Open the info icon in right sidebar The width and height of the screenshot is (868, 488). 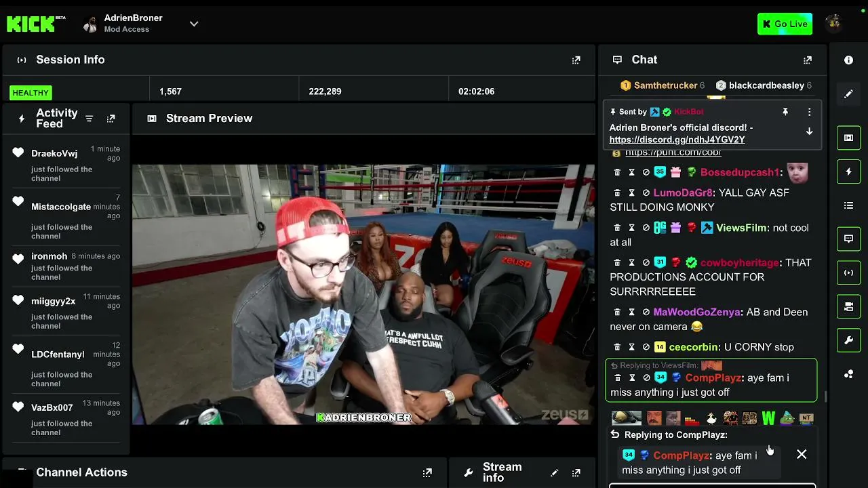[848, 60]
